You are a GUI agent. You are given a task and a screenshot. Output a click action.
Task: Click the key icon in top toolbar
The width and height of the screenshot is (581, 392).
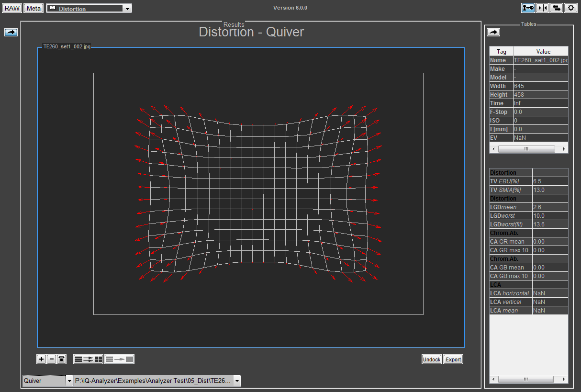point(528,8)
